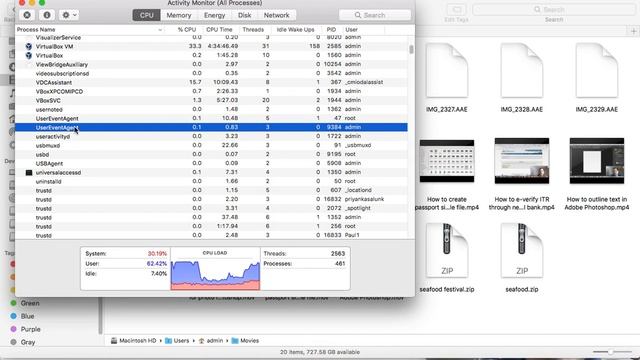This screenshot has width=640, height=360.
Task: Click the process list vertical scrollbar
Action: click(411, 49)
